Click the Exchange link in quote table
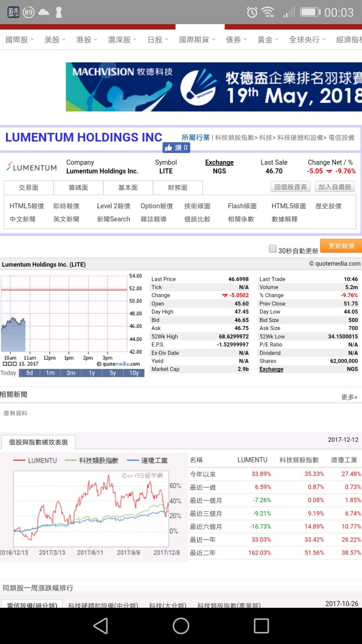The width and height of the screenshot is (362, 644). 271,369
